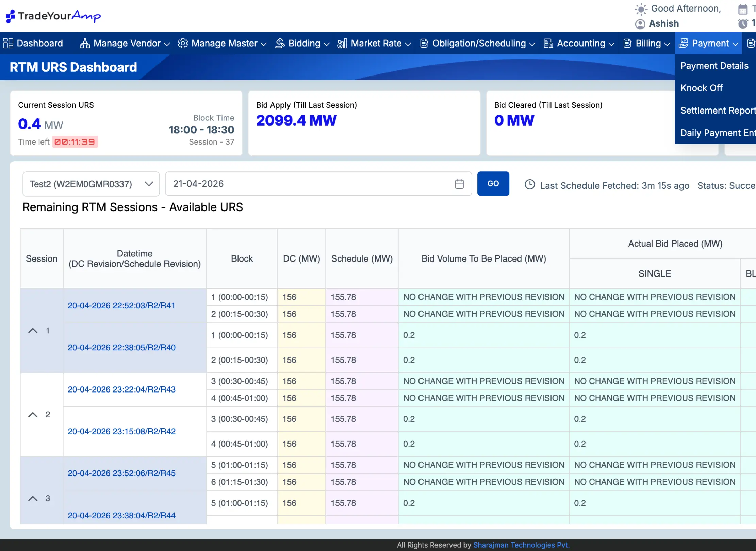Click the DC (MW) column header
The image size is (756, 551).
click(301, 258)
